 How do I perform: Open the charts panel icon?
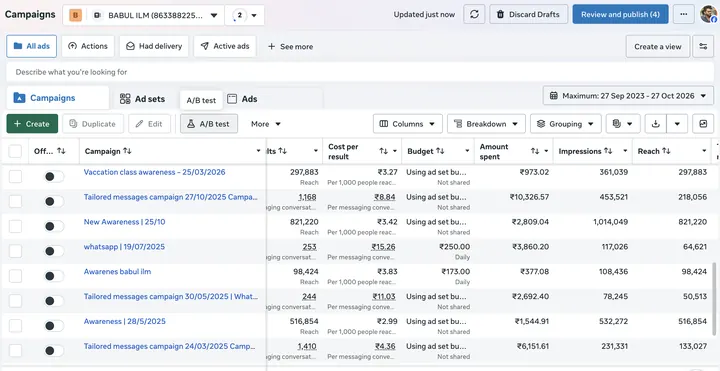pyautogui.click(x=703, y=124)
